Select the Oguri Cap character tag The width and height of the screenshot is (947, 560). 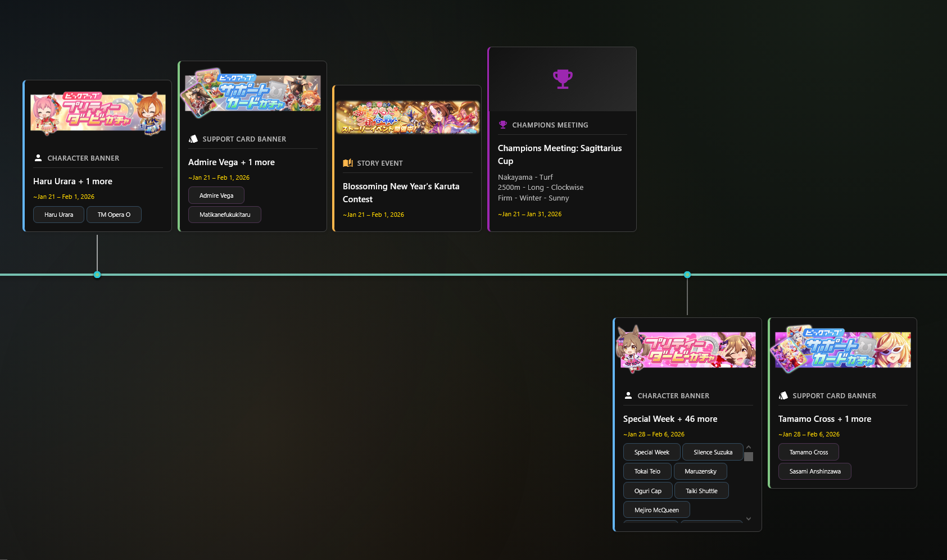[648, 491]
